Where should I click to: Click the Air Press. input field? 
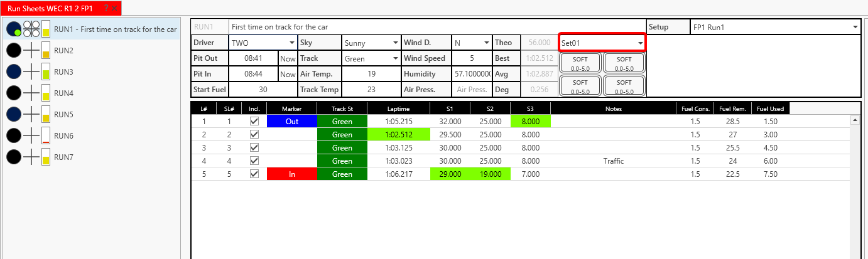click(472, 90)
